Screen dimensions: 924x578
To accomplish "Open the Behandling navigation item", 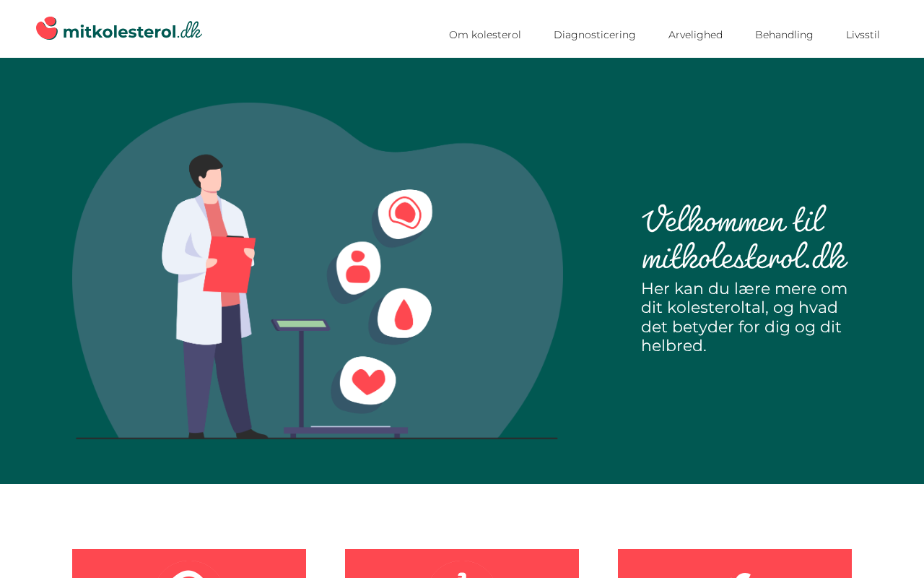I will coord(784,35).
